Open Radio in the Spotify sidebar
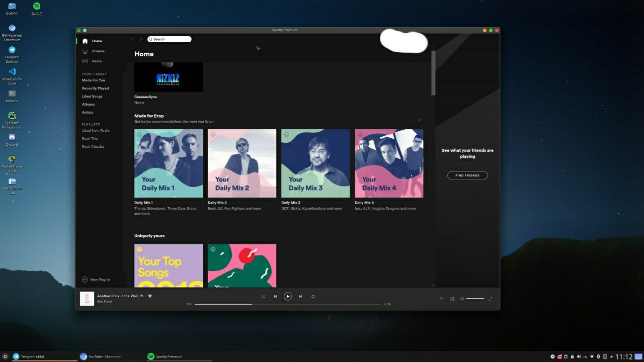Viewport: 644px width, 362px height. (92, 61)
